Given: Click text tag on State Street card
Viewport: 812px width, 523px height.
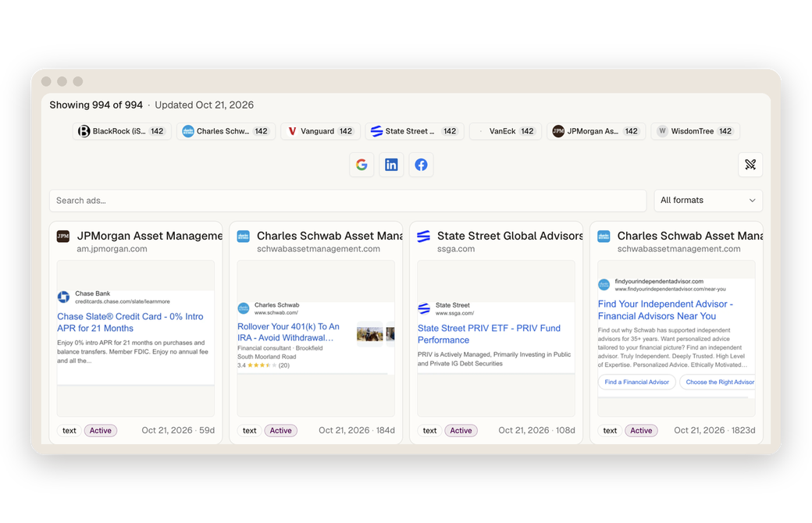Looking at the screenshot, I should 429,430.
